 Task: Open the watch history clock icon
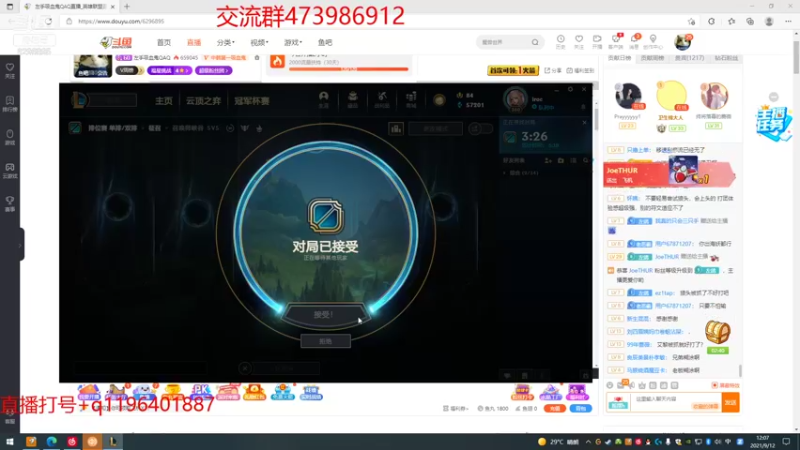[x=560, y=41]
